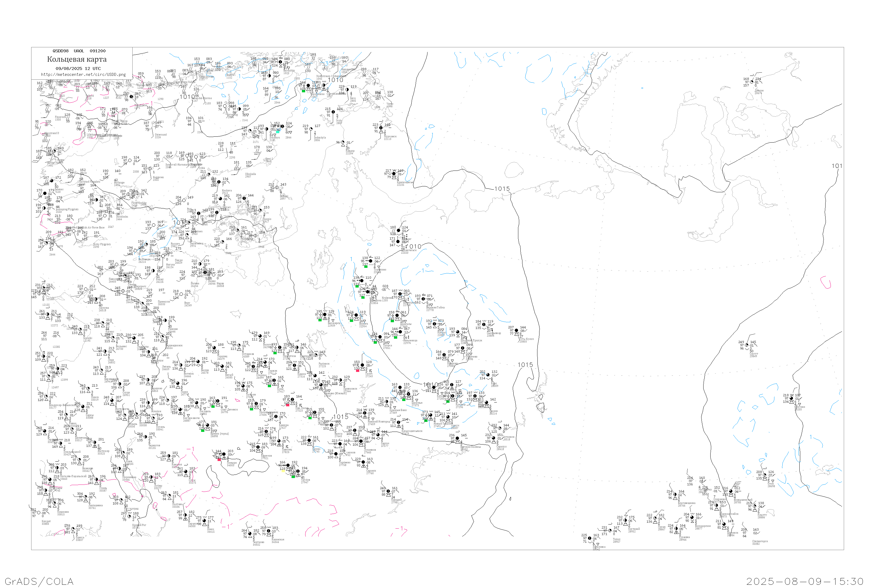Viewport: 882px width, 588px height.
Task: Click the meteocenter.net USDD.png URL text
Action: coord(83,75)
